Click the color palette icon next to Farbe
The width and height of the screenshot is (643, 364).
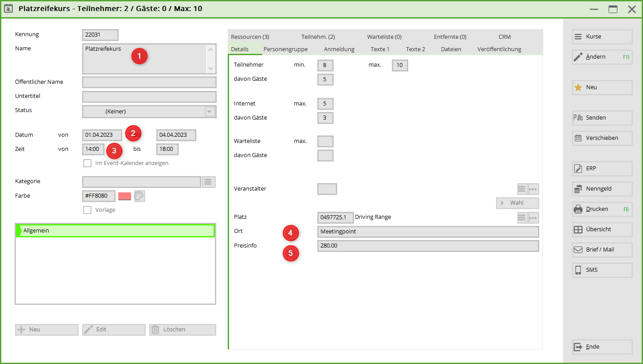[139, 196]
